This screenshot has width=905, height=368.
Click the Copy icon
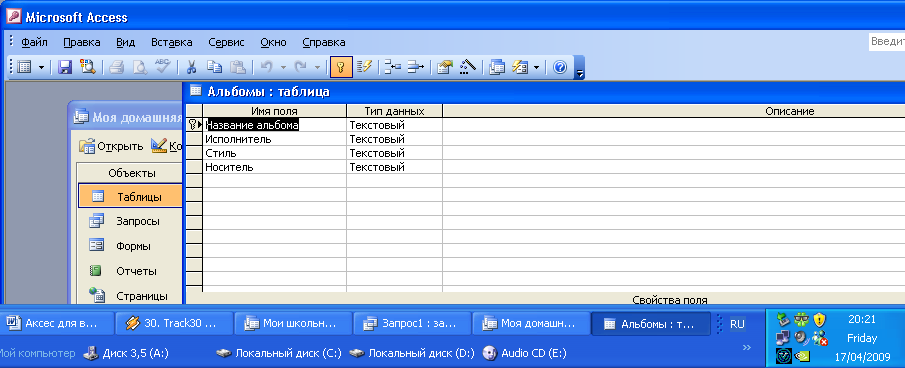tap(214, 67)
